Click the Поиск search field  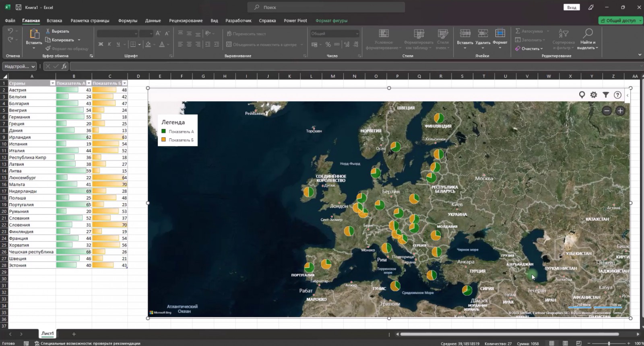pos(326,7)
